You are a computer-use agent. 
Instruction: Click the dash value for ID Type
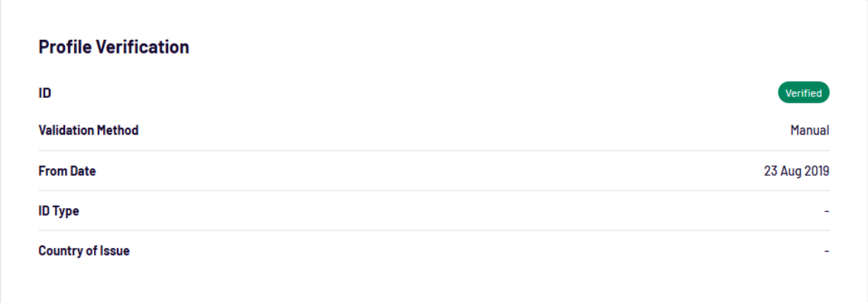(827, 211)
